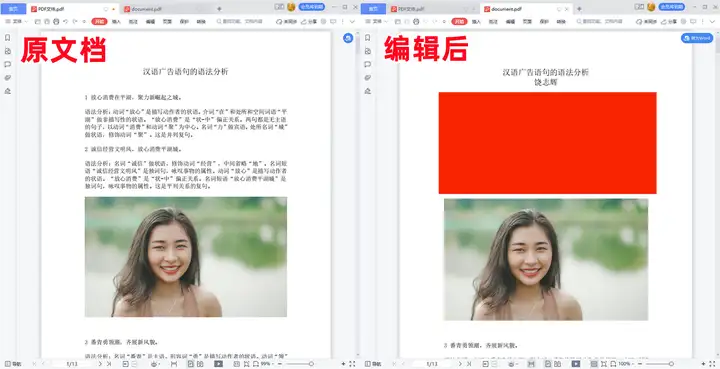
Task: Click 未同步 sync button in right window
Action: 647,22
